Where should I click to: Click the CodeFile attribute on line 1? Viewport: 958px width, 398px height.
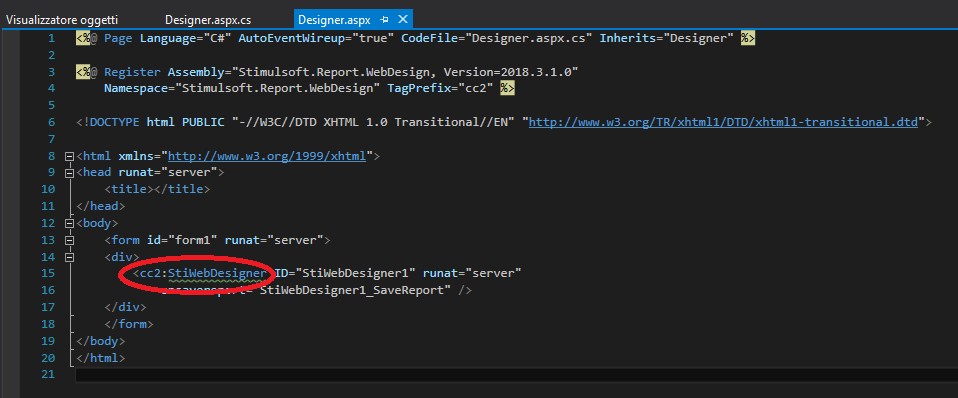pyautogui.click(x=430, y=38)
